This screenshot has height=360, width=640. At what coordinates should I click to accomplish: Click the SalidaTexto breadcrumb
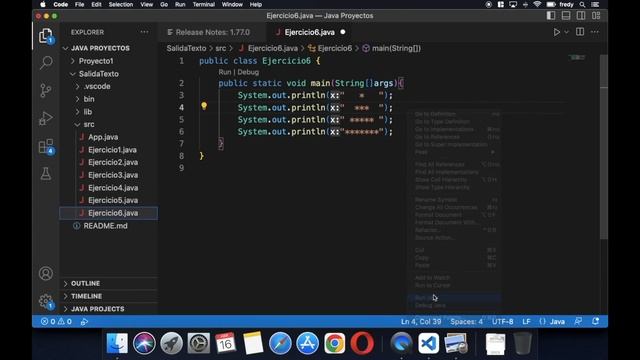[186, 48]
